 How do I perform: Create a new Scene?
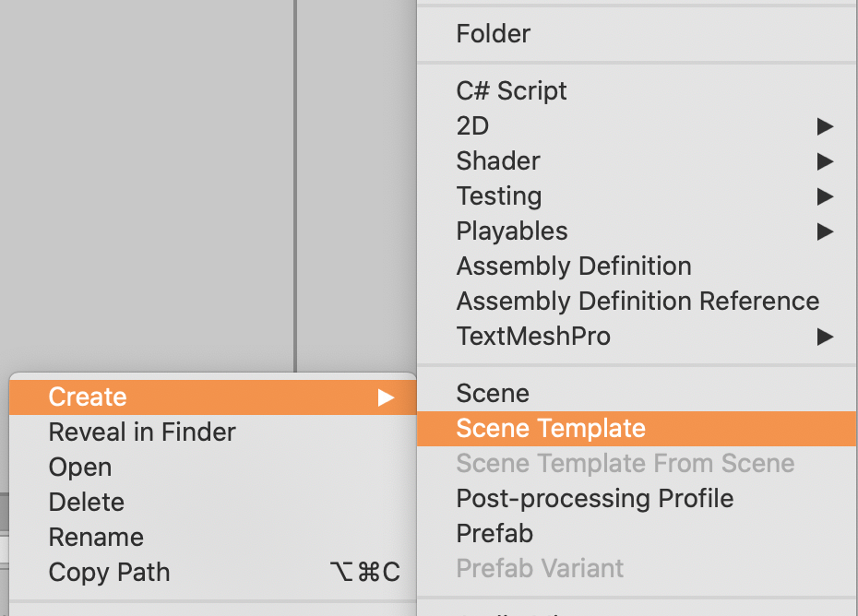[x=492, y=393]
